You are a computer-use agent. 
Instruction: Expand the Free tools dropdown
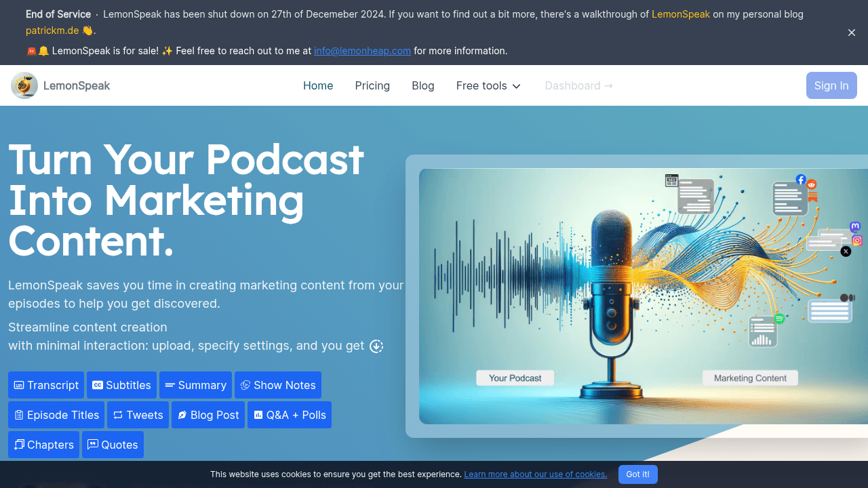pos(488,85)
